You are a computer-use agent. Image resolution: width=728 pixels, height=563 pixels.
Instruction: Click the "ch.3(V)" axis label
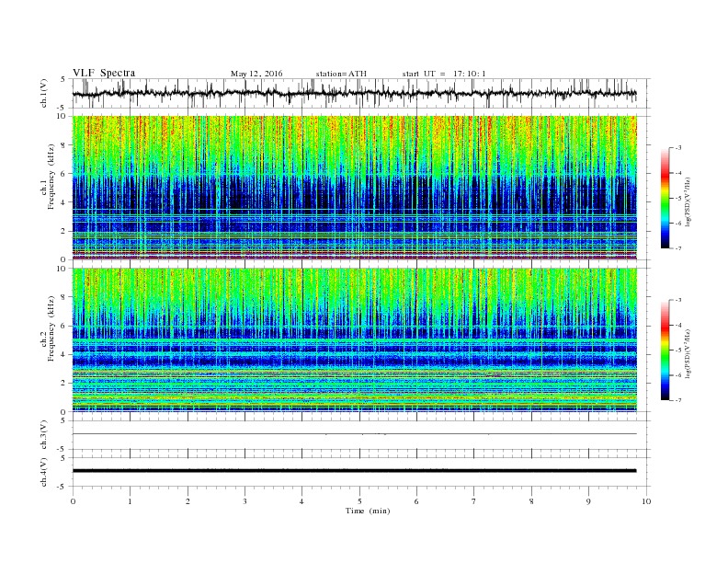point(44,435)
